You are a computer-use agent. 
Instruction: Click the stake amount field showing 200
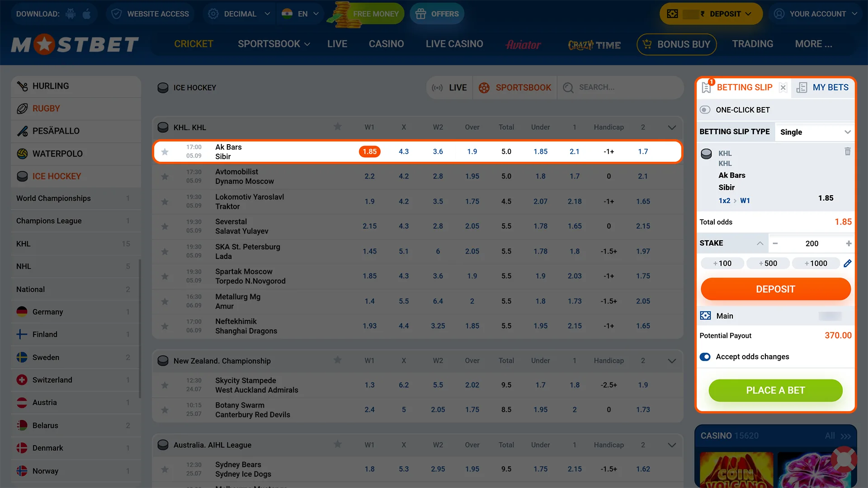click(812, 244)
